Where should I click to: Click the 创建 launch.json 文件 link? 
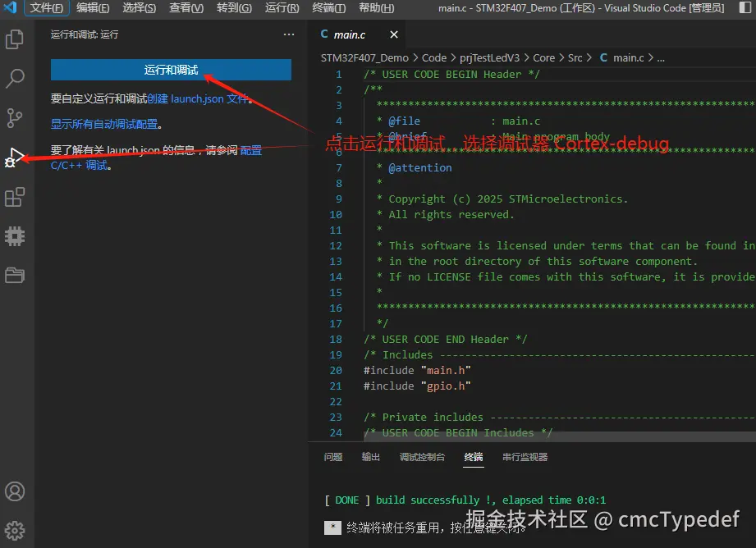199,98
